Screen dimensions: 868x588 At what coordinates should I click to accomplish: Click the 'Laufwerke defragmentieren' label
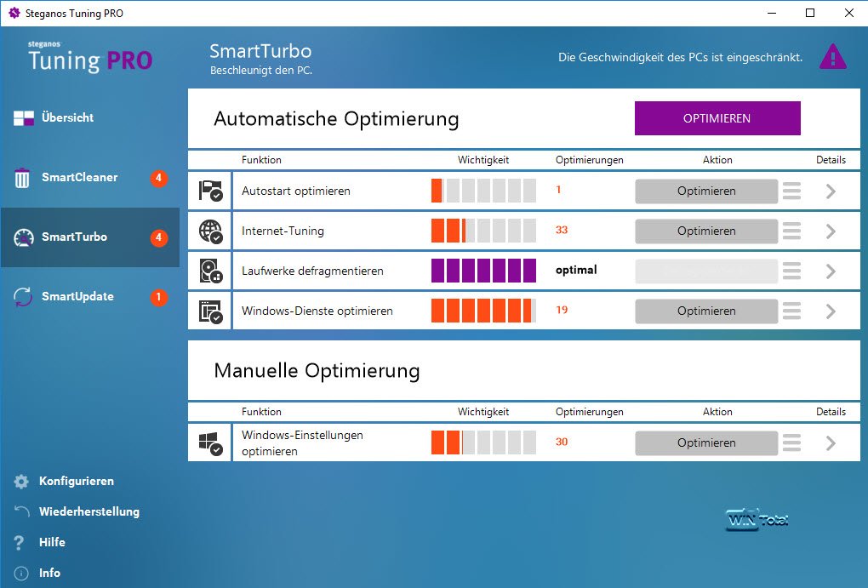(x=312, y=271)
